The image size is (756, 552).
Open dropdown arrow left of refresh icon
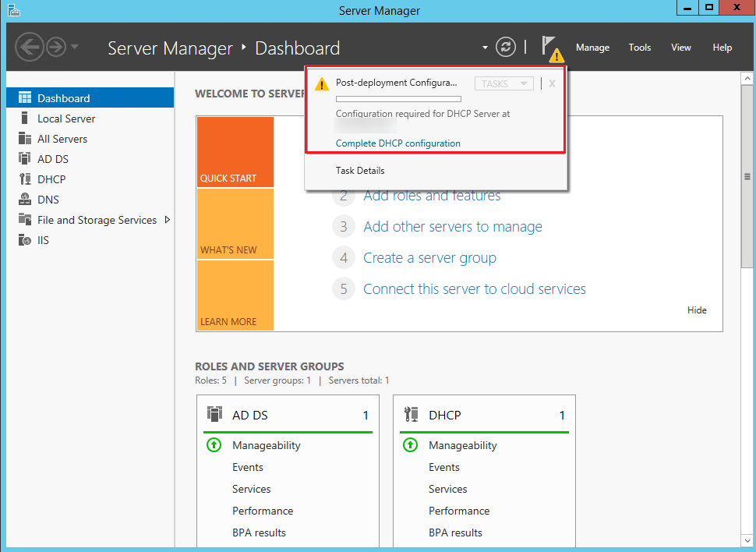click(x=485, y=48)
